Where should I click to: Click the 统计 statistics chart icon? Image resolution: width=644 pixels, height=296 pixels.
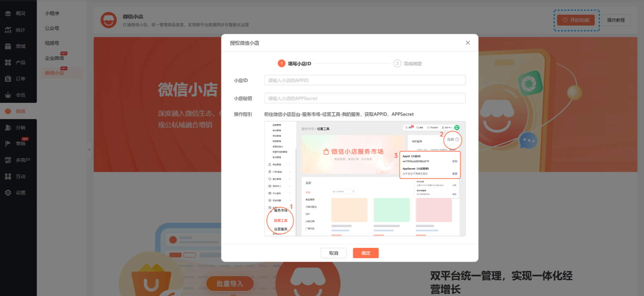pos(8,30)
